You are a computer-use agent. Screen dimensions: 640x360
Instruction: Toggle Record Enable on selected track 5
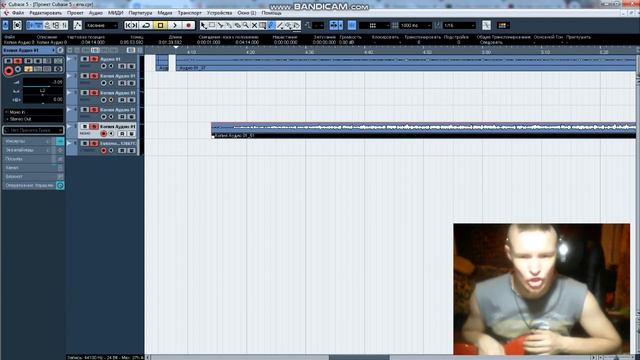[x=104, y=134]
